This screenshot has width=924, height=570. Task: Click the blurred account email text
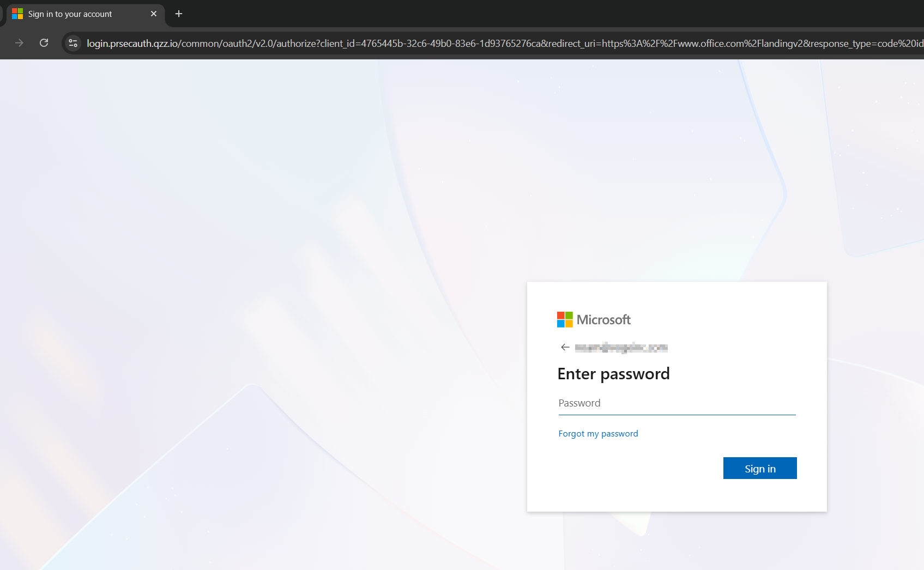[x=621, y=348]
